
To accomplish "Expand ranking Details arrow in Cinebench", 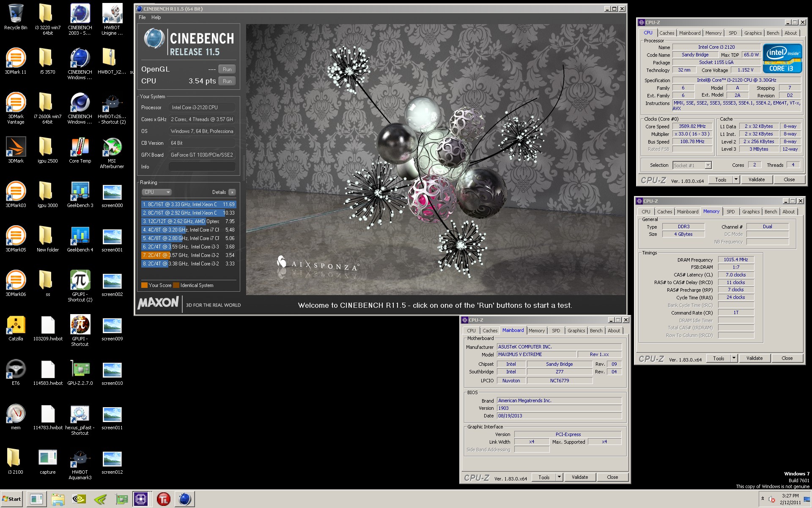I will point(232,192).
